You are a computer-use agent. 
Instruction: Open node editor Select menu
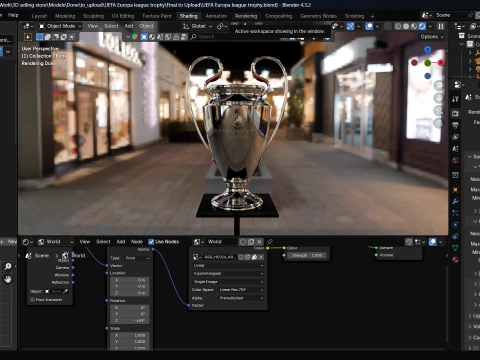pyautogui.click(x=103, y=242)
